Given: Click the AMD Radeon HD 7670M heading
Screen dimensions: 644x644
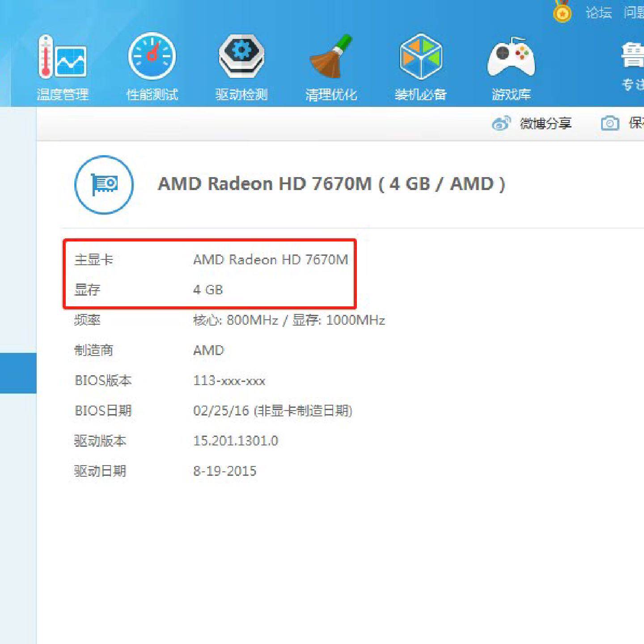Looking at the screenshot, I should pyautogui.click(x=331, y=184).
